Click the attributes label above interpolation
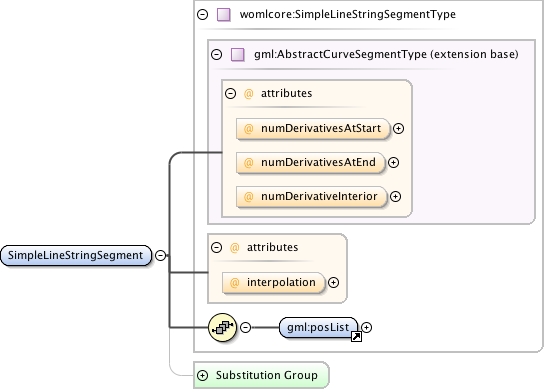This screenshot has height=392, width=545. [x=272, y=247]
